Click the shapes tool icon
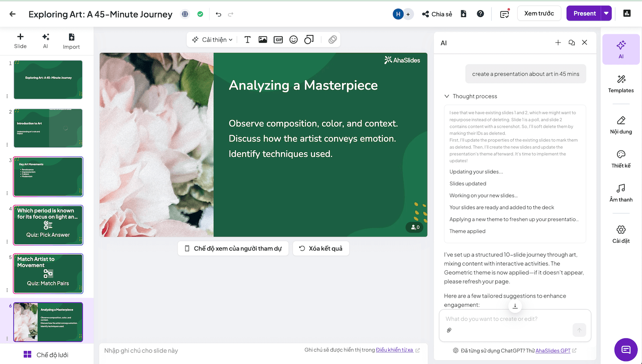The height and width of the screenshot is (364, 642). (x=309, y=39)
